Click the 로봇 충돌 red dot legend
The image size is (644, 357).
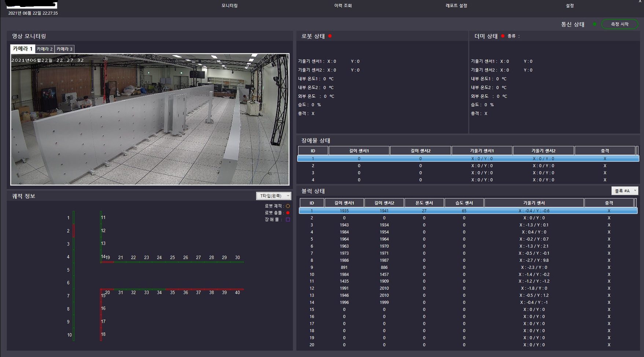pyautogui.click(x=288, y=213)
